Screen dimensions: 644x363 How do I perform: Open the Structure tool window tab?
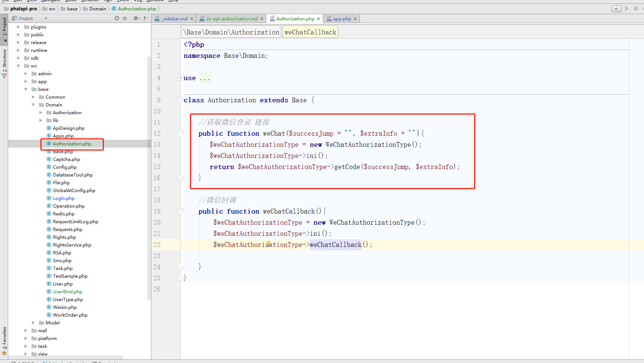click(x=4, y=61)
